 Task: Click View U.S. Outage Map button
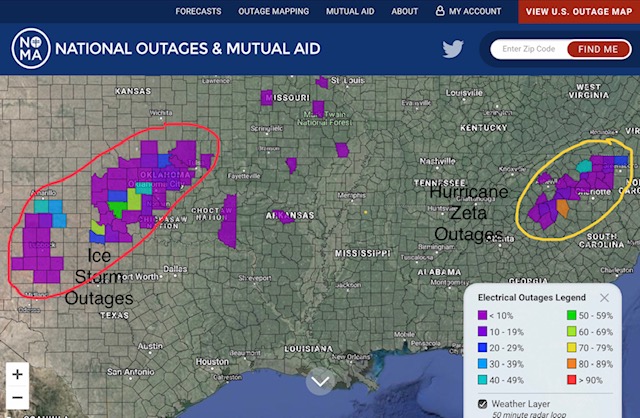pos(579,11)
